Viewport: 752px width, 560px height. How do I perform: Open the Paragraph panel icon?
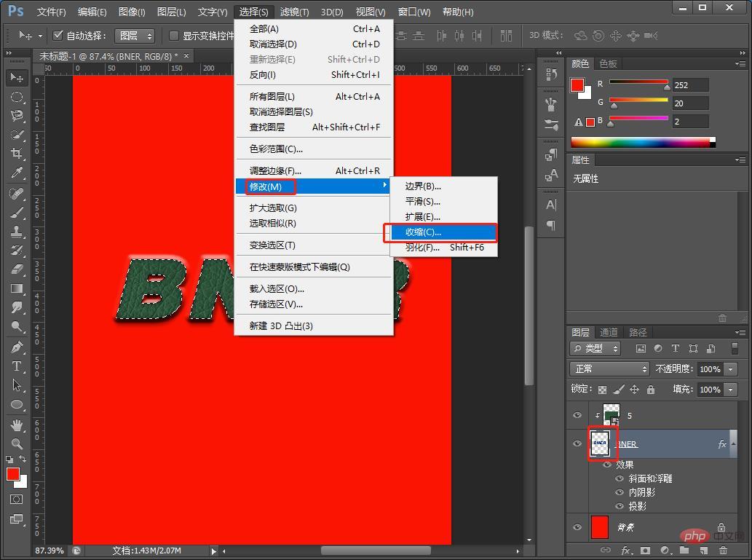coord(551,225)
